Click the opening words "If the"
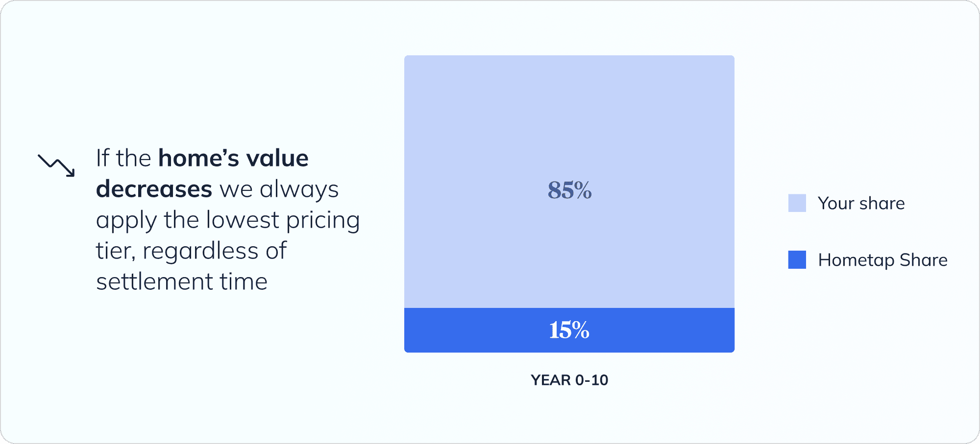 click(x=123, y=158)
